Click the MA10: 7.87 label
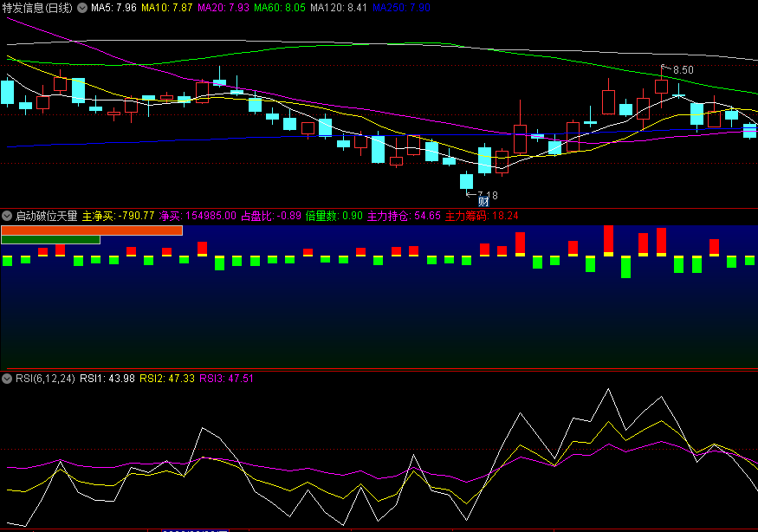758x532 pixels. click(167, 8)
